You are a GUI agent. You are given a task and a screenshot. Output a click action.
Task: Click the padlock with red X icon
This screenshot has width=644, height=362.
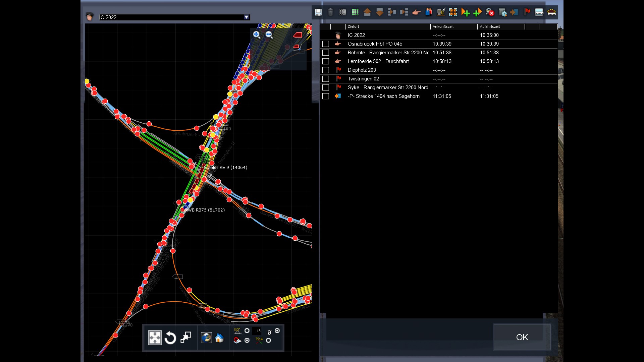tap(490, 12)
